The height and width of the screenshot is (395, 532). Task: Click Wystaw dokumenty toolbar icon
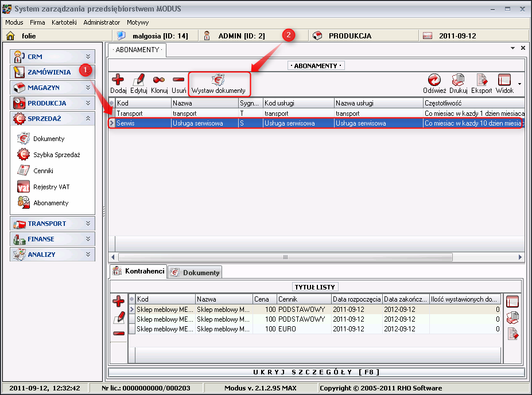point(218,81)
